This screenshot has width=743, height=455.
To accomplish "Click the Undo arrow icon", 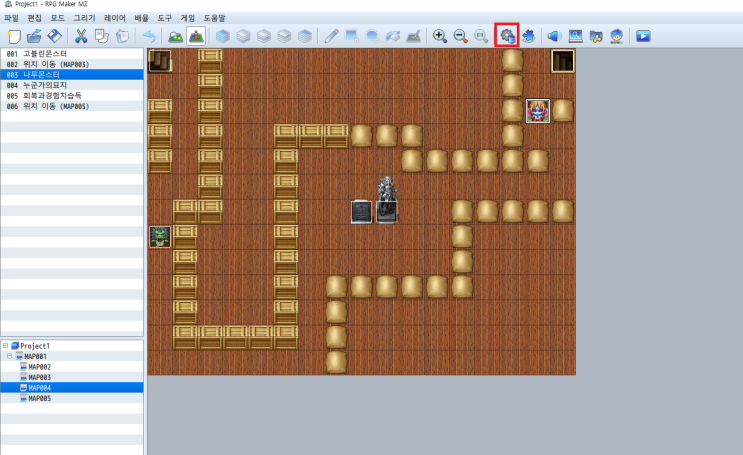I will pos(149,36).
